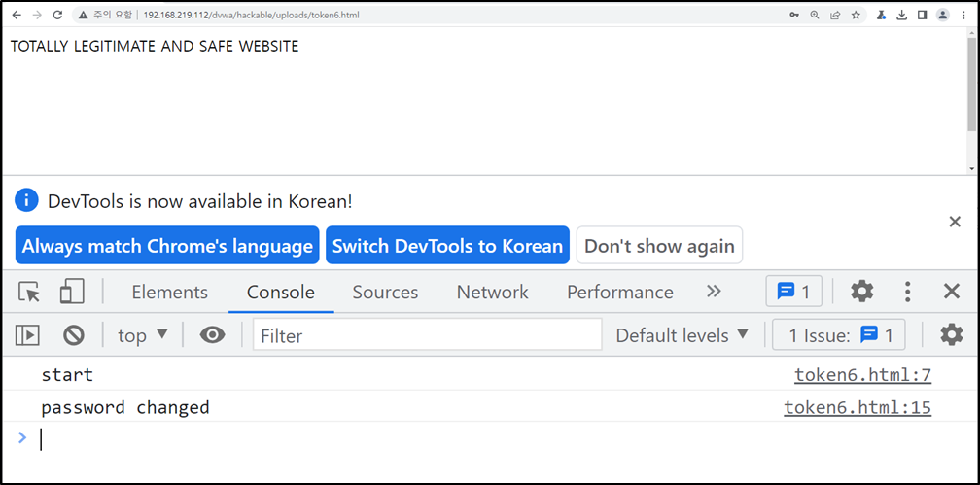This screenshot has width=980, height=485.
Task: Open the saved password key icon
Action: pyautogui.click(x=794, y=15)
